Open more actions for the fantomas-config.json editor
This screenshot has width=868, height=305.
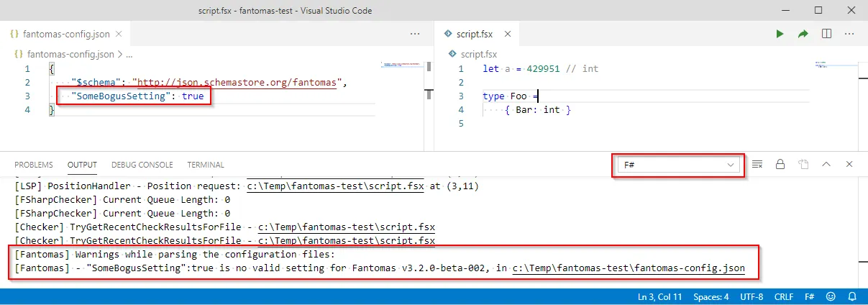[415, 34]
